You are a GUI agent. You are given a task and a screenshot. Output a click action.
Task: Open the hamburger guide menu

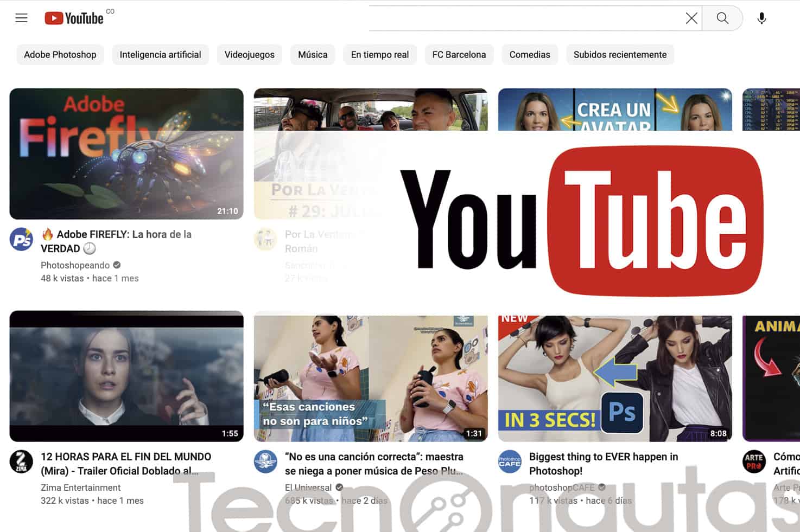(21, 18)
